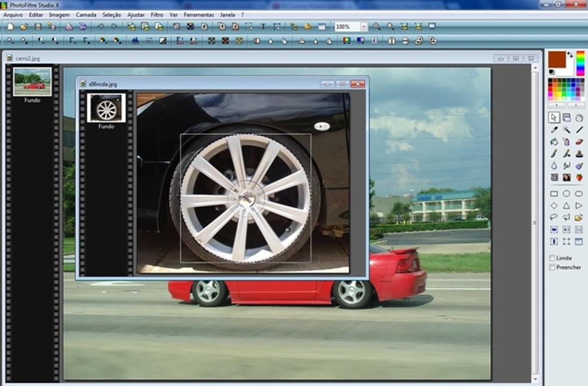
Task: Click the New document icon
Action: tap(10, 26)
